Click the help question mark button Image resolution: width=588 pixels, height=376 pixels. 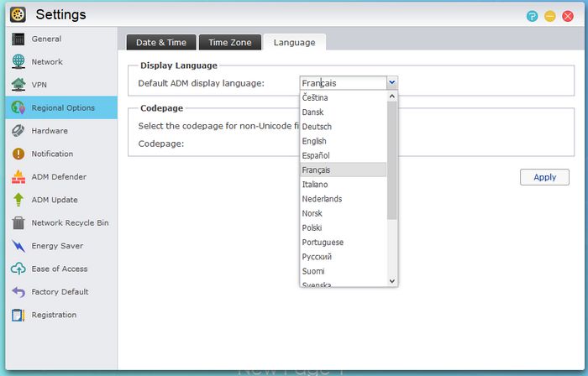click(532, 16)
